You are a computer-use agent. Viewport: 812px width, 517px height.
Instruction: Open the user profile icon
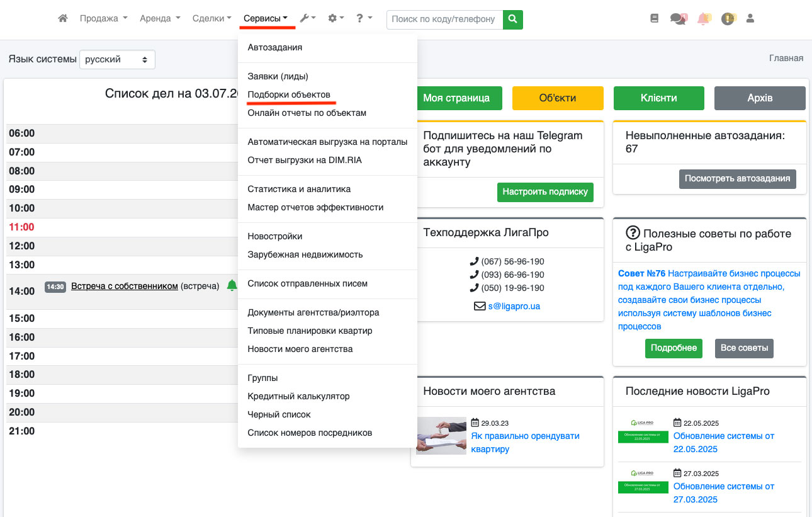click(750, 19)
